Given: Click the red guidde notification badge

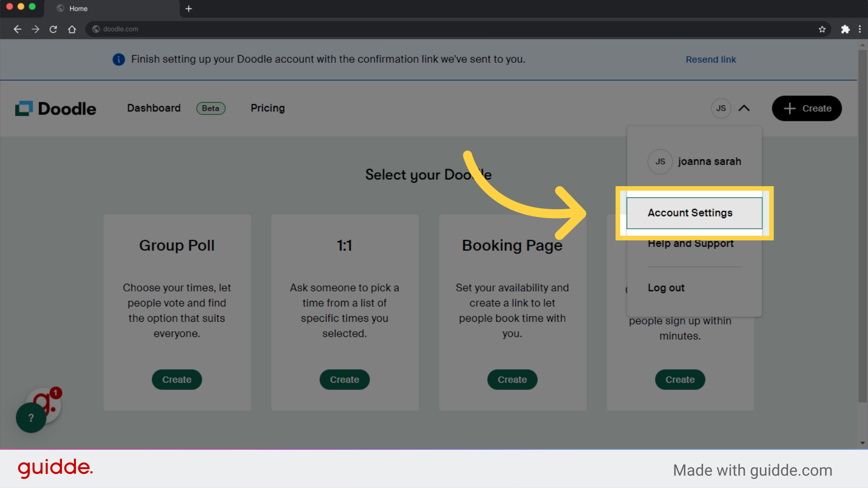Looking at the screenshot, I should [55, 393].
